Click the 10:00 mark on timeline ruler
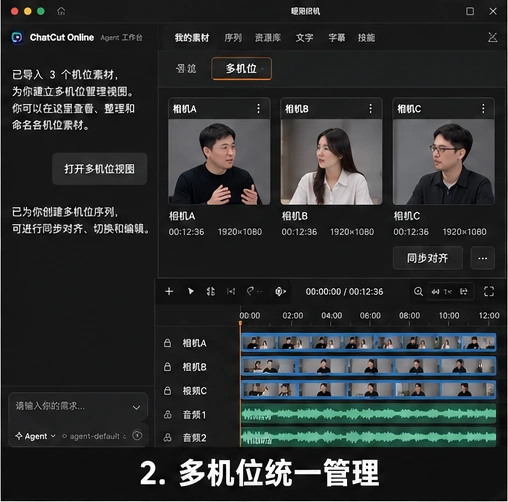This screenshot has width=508, height=502. [449, 315]
